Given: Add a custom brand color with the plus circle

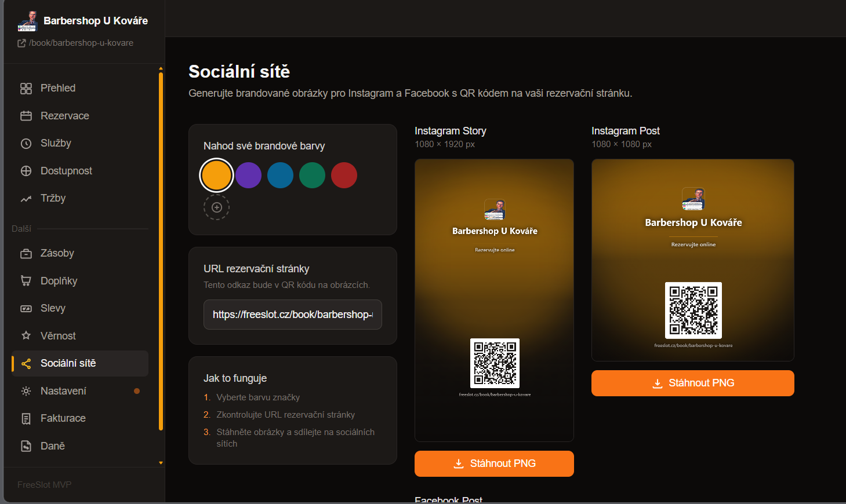Looking at the screenshot, I should click(216, 207).
